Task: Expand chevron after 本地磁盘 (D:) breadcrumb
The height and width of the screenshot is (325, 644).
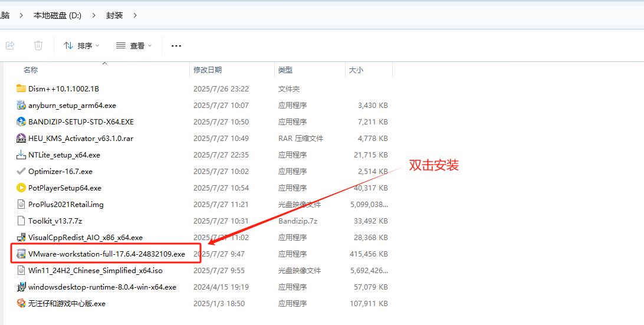Action: tap(94, 15)
